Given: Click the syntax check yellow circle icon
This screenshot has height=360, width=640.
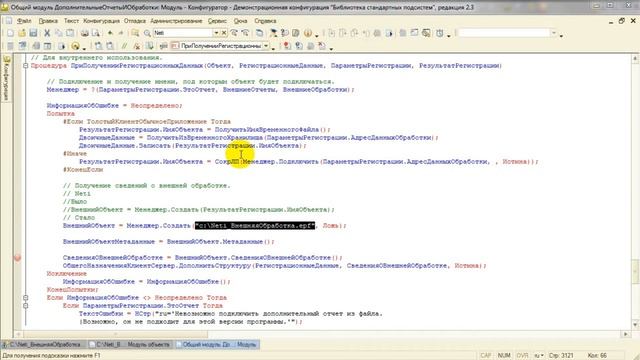Looking at the screenshot, I should [x=75, y=46].
